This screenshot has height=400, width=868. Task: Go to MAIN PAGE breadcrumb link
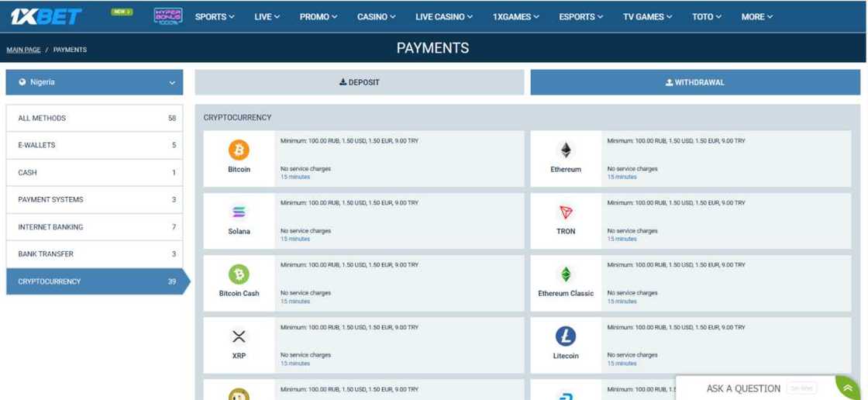click(x=24, y=50)
